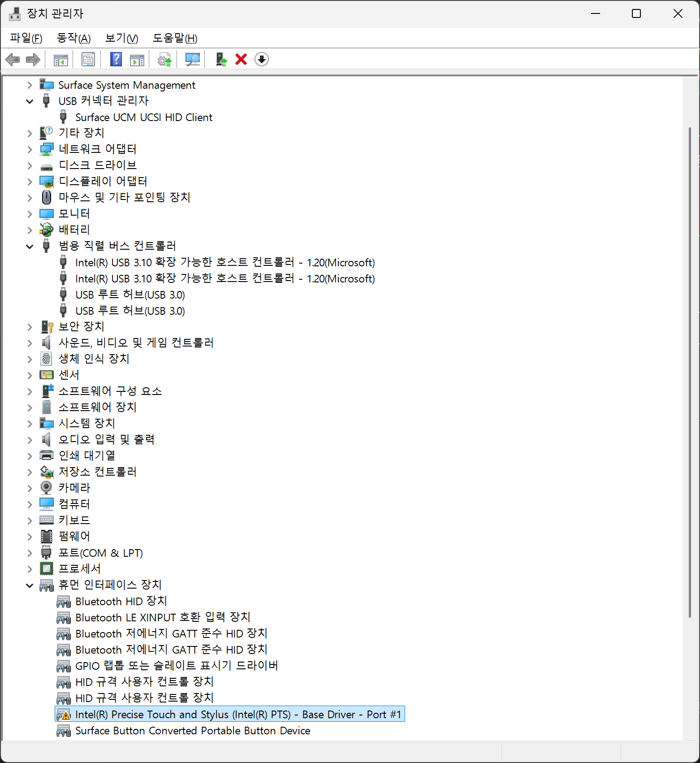Screen dimensions: 700x763
Task: Expand the 모니터 node
Action: click(x=30, y=214)
